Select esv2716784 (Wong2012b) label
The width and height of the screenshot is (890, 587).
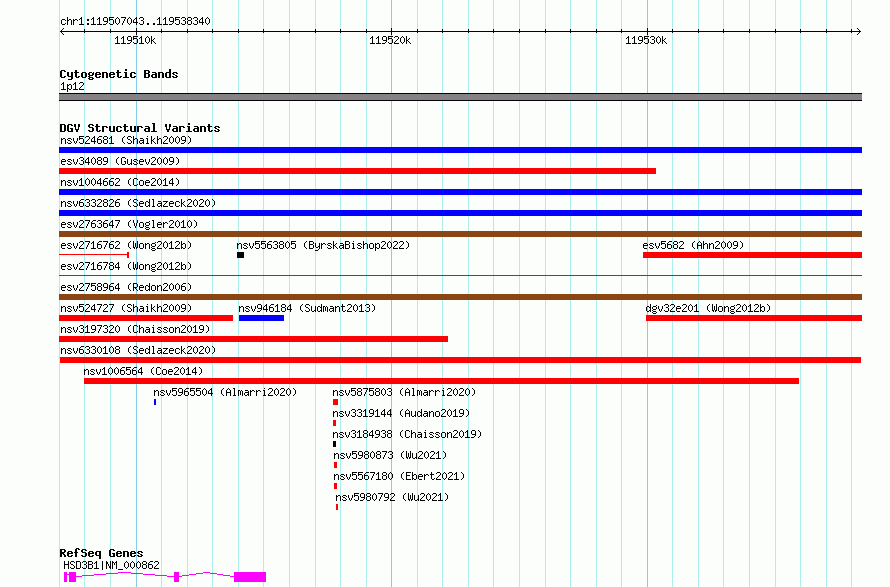(x=126, y=266)
